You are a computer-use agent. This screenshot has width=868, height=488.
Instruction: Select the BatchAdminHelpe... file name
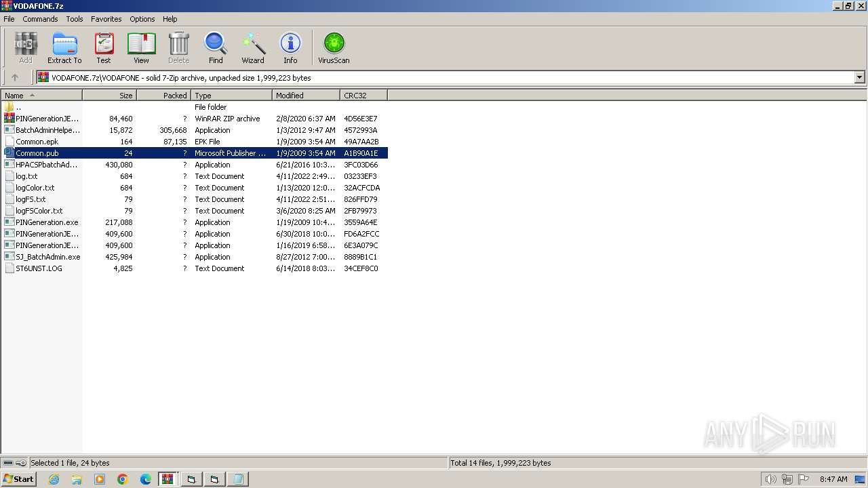click(47, 130)
